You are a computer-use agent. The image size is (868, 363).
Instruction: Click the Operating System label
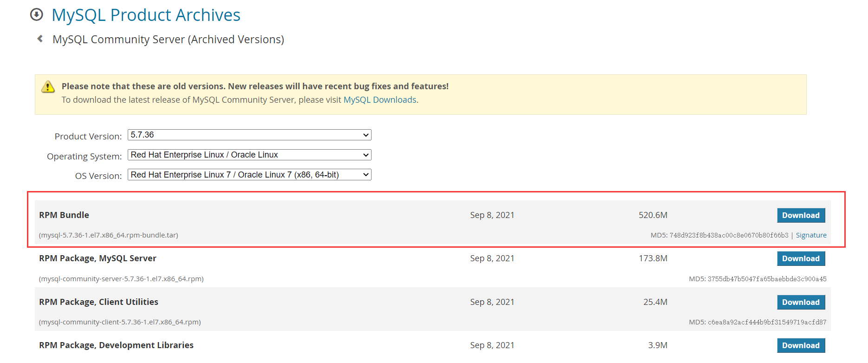click(84, 156)
